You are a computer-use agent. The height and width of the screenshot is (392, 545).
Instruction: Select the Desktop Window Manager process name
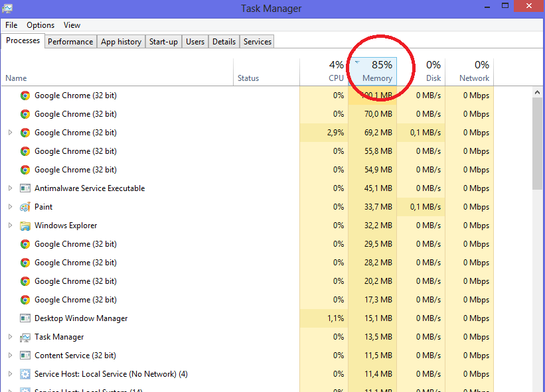point(81,318)
